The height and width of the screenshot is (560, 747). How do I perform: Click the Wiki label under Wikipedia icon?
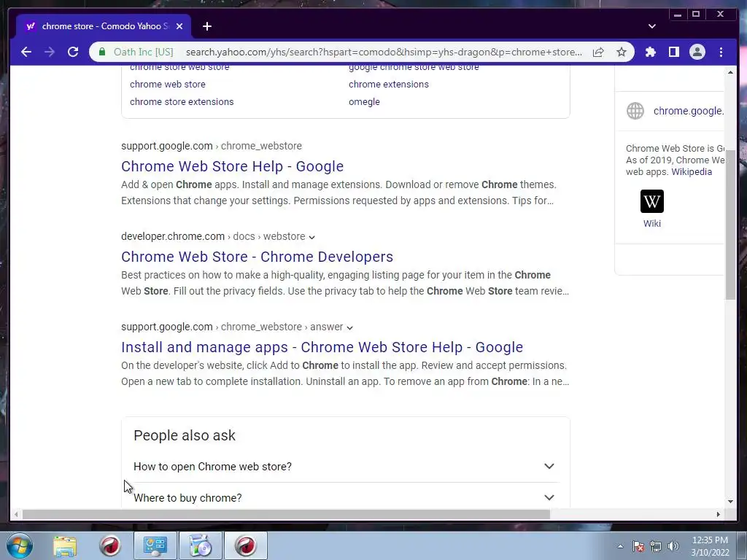coord(651,223)
